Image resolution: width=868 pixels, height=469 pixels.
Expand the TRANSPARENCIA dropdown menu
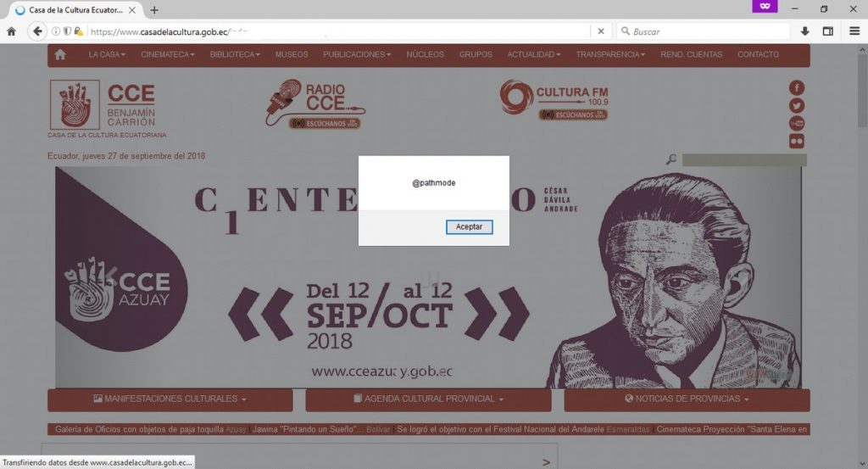pyautogui.click(x=610, y=54)
